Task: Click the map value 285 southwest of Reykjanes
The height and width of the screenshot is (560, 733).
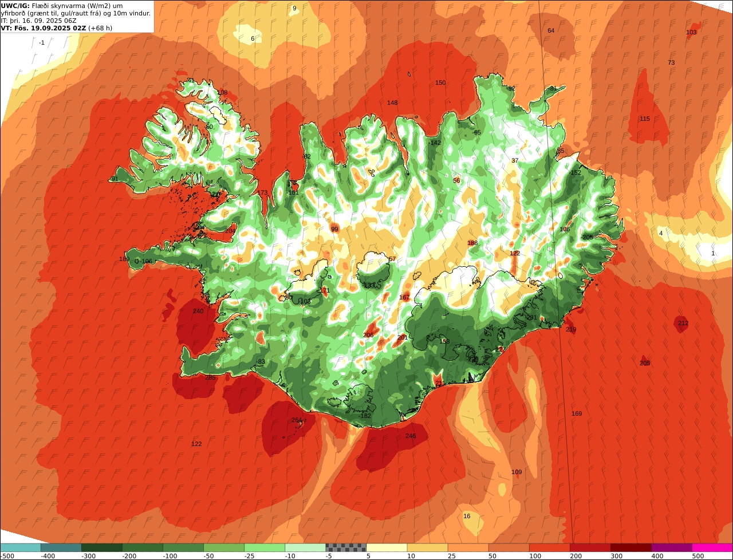Action: pos(210,377)
